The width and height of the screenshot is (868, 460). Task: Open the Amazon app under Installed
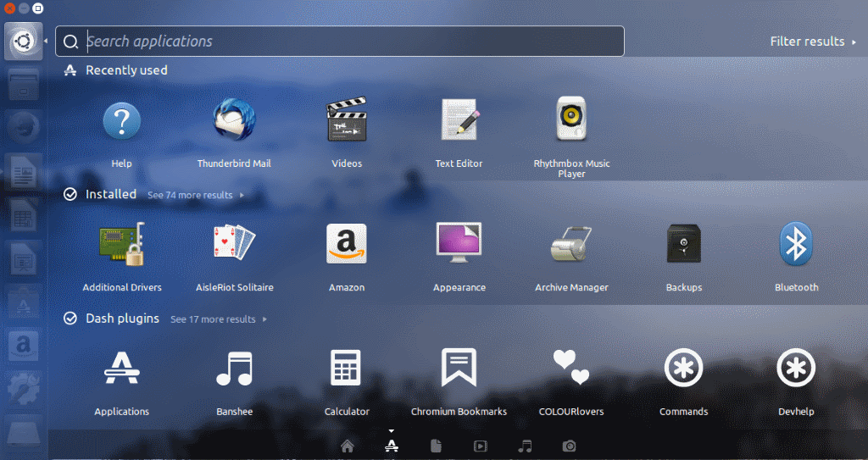click(347, 244)
